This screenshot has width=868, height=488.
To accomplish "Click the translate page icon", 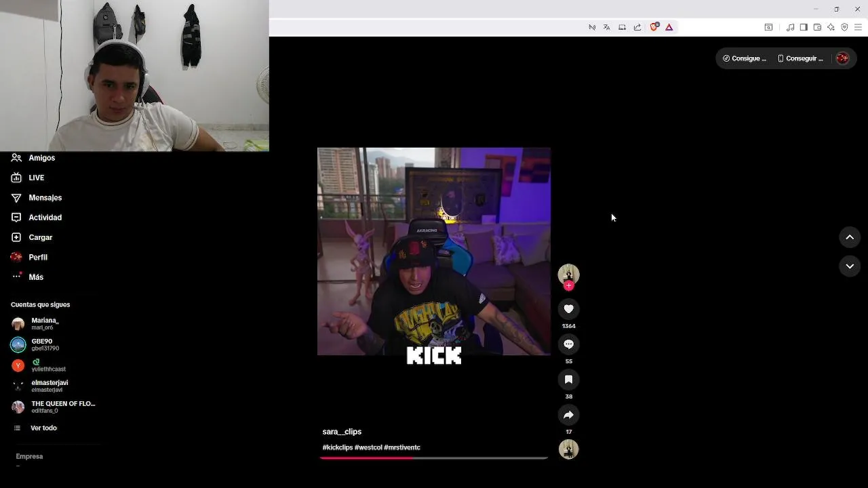I will pos(606,27).
